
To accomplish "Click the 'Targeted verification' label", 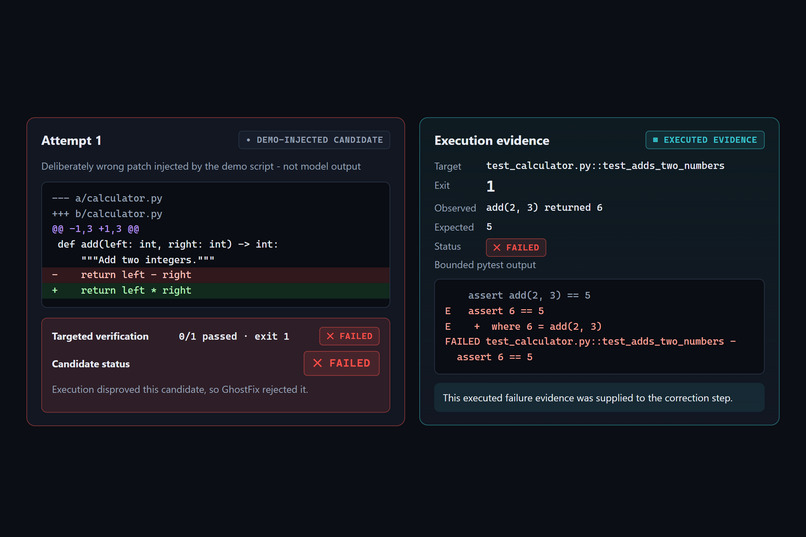I will coord(100,336).
